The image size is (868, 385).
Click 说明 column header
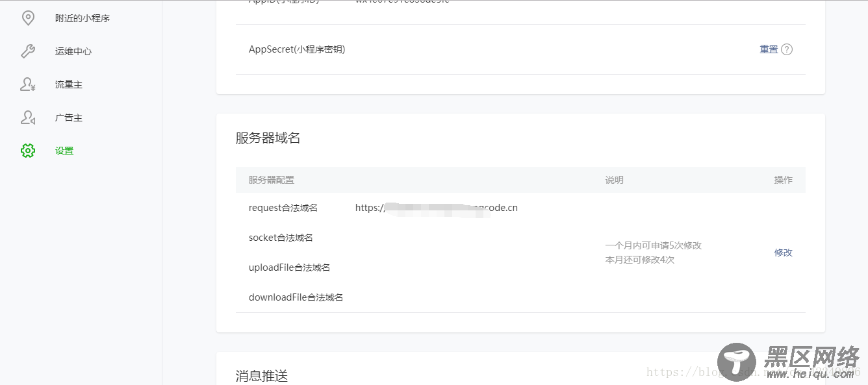point(615,180)
